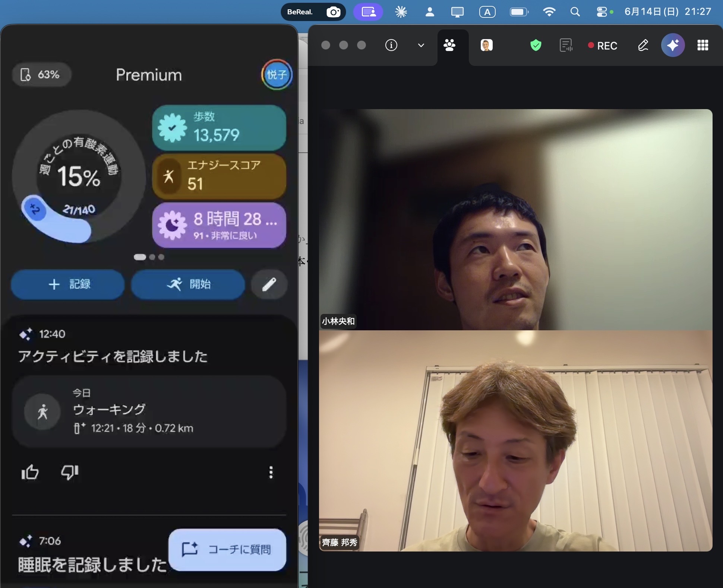The image size is (723, 588).
Task: Click the menu bar date and time
Action: coord(668,12)
